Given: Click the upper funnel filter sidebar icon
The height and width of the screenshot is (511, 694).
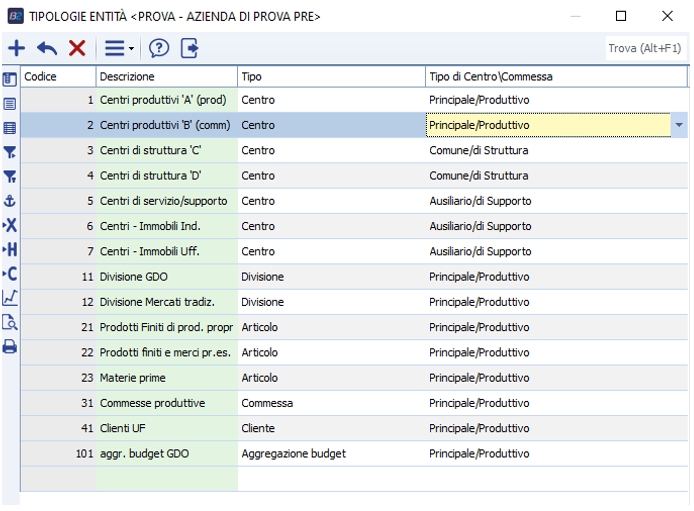Looking at the screenshot, I should coord(10,150).
